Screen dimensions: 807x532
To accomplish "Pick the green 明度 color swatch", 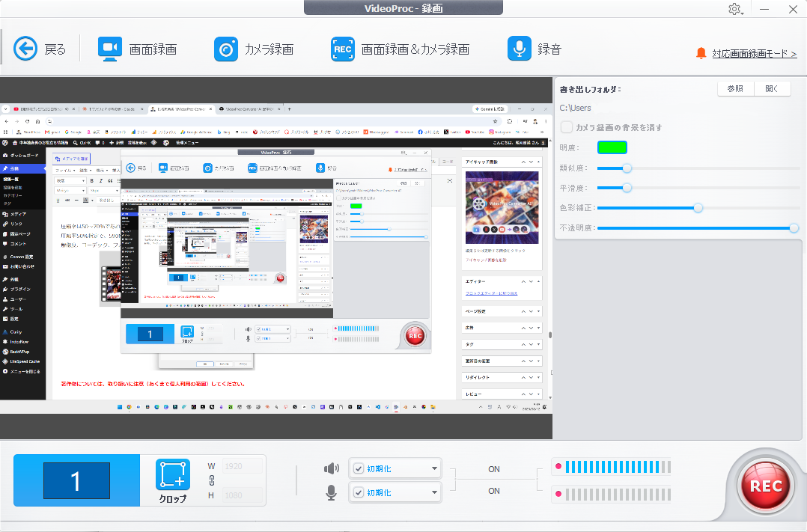I will click(x=612, y=147).
